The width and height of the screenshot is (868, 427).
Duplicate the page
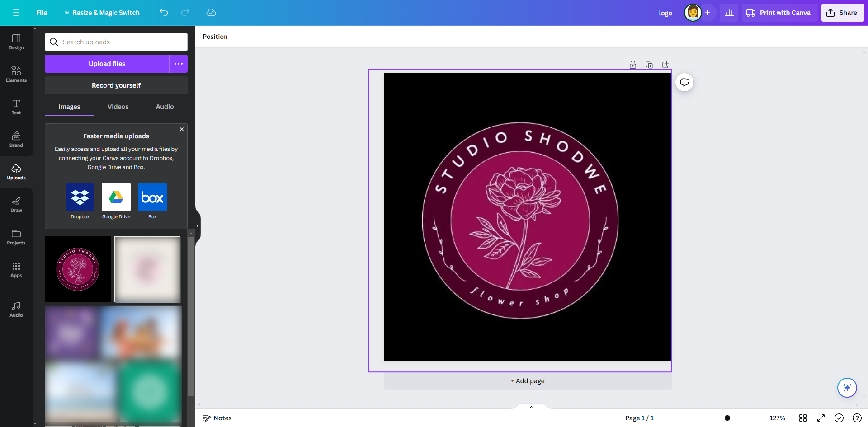(649, 65)
